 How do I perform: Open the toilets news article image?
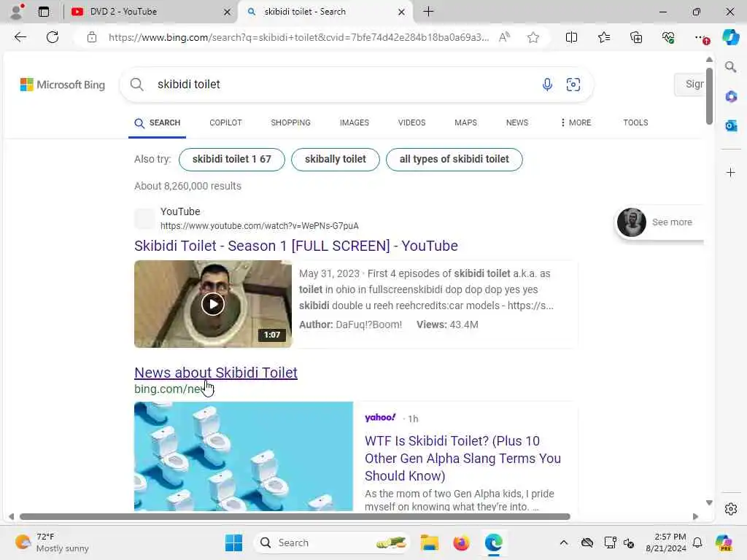(x=244, y=456)
